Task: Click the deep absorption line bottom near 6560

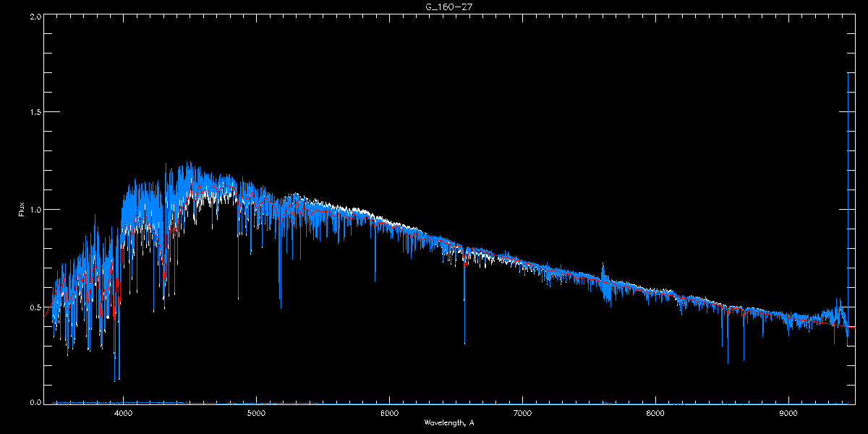Action: (x=464, y=341)
